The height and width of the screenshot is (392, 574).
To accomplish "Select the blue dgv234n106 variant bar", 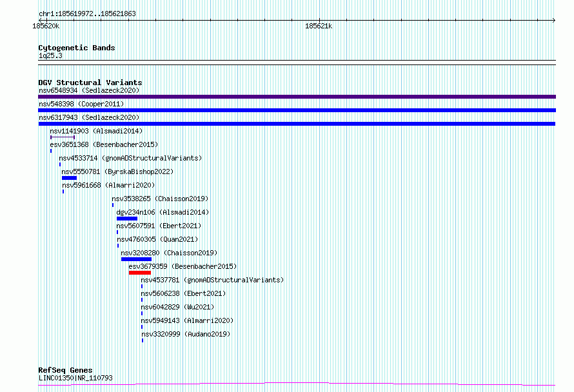I will point(127,219).
